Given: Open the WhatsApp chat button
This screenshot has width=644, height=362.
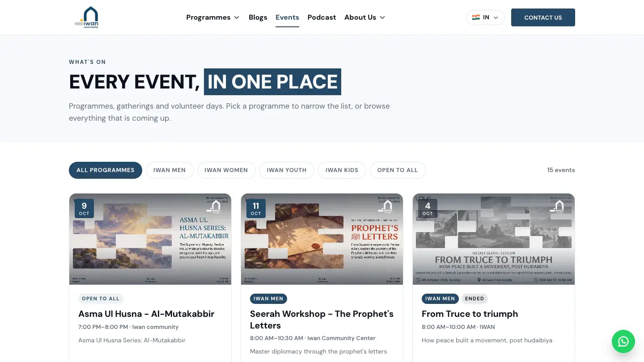Looking at the screenshot, I should [623, 341].
